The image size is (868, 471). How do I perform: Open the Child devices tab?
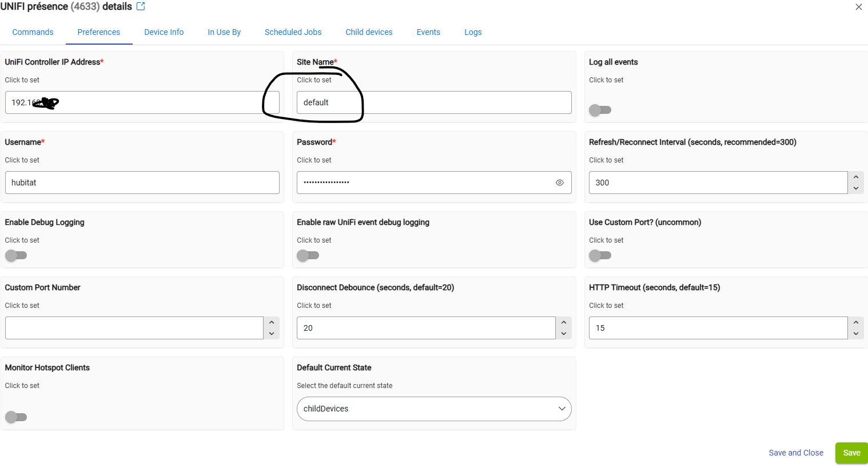click(369, 32)
